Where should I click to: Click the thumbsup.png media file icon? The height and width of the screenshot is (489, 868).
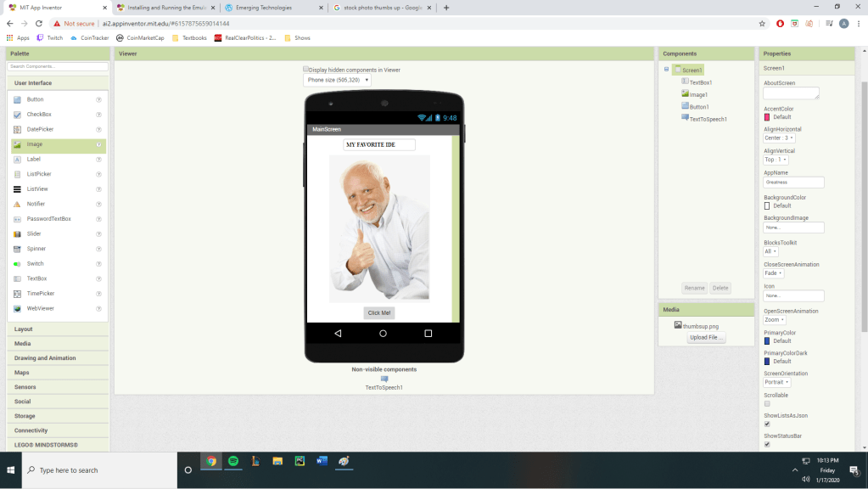pos(678,325)
